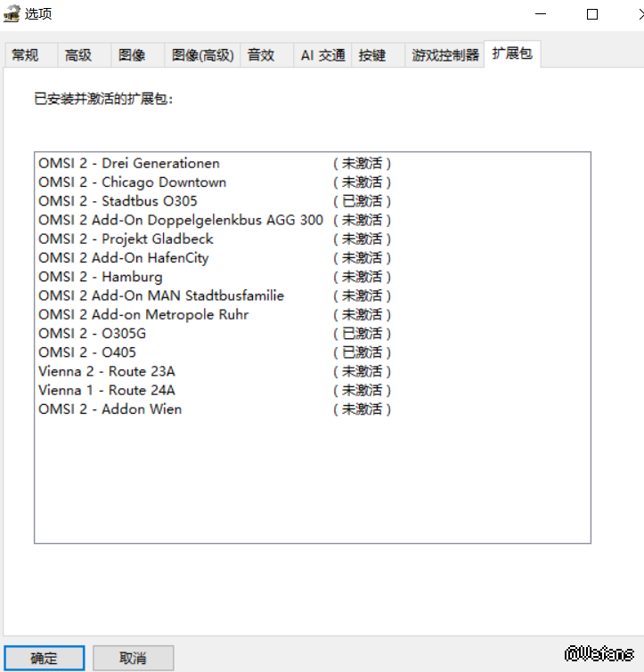Confirm with the 确定 button
This screenshot has width=644, height=672.
point(45,658)
